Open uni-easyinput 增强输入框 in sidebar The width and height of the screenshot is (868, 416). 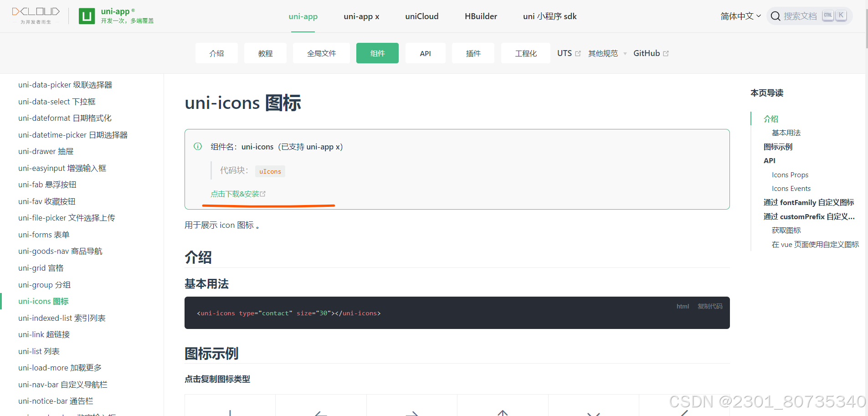pos(62,168)
